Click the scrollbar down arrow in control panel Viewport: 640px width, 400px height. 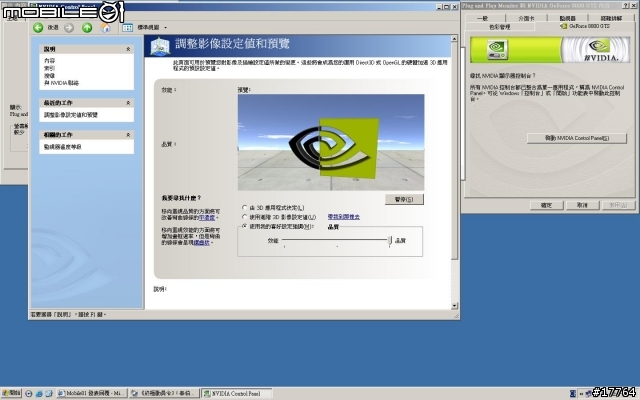tap(454, 306)
